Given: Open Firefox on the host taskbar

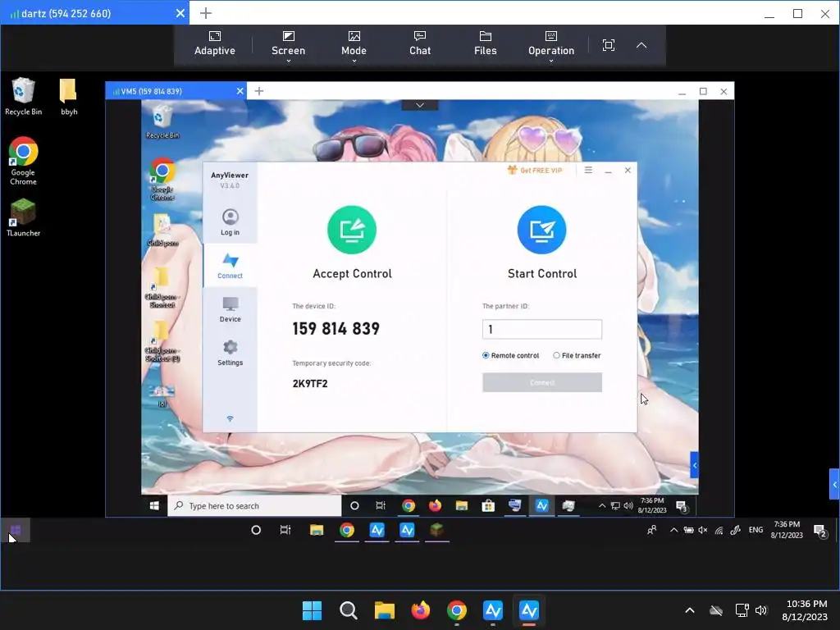Looking at the screenshot, I should tap(421, 610).
